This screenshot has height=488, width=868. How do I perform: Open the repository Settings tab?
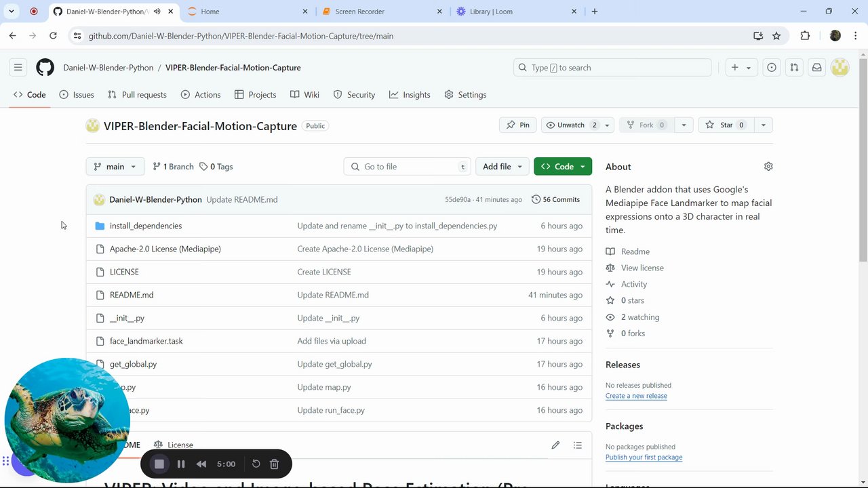pos(465,95)
